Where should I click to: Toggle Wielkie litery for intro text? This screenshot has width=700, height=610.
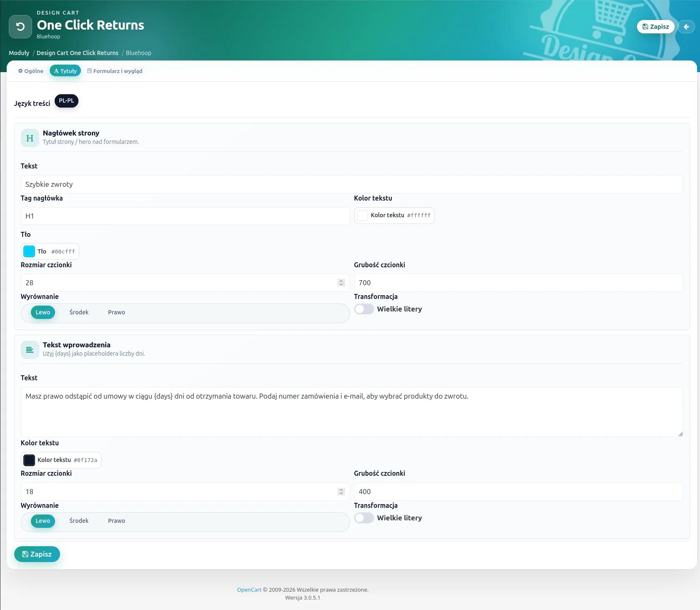pos(364,518)
